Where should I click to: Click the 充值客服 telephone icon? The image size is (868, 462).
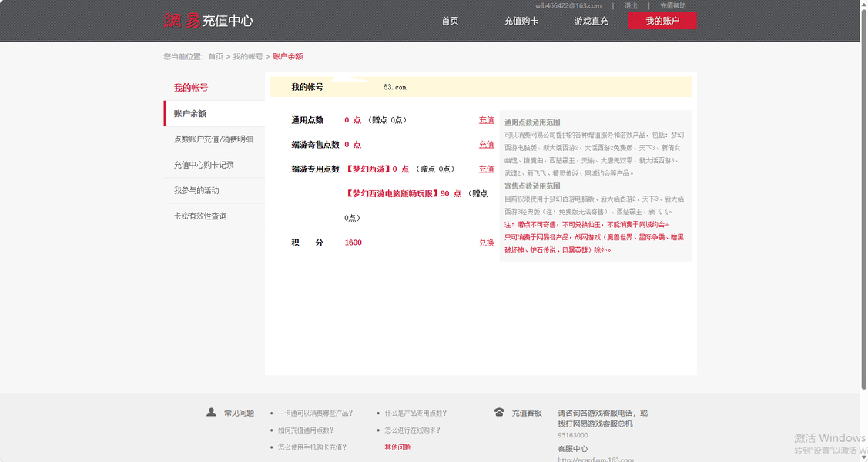tap(499, 412)
